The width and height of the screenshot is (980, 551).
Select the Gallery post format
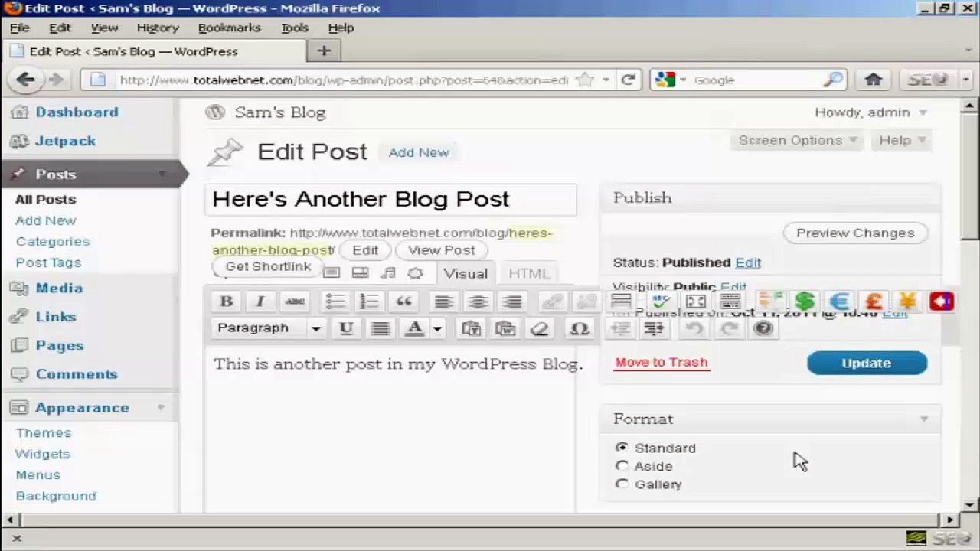[622, 484]
